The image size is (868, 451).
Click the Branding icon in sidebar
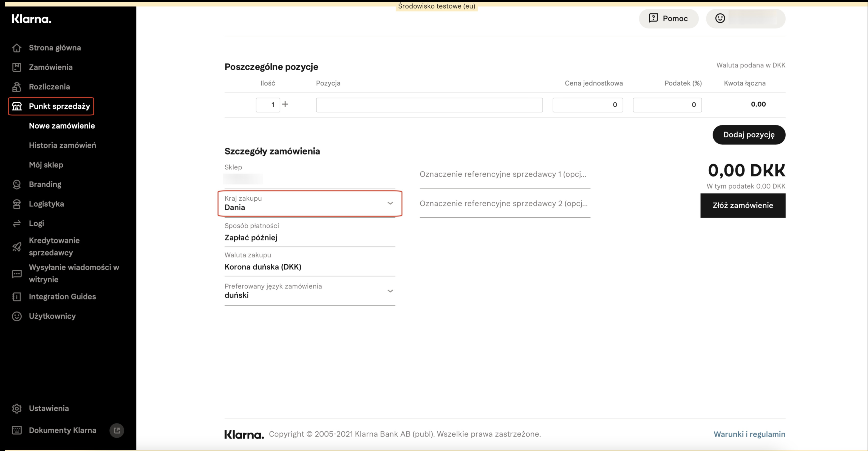point(17,184)
